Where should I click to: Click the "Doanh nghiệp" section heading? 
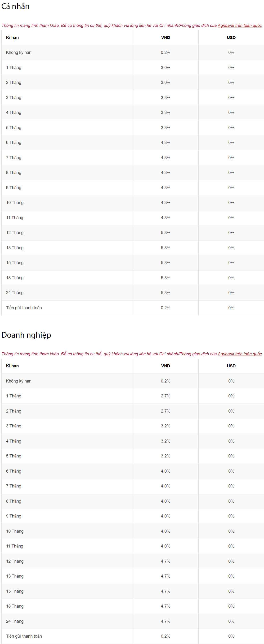pos(26,335)
